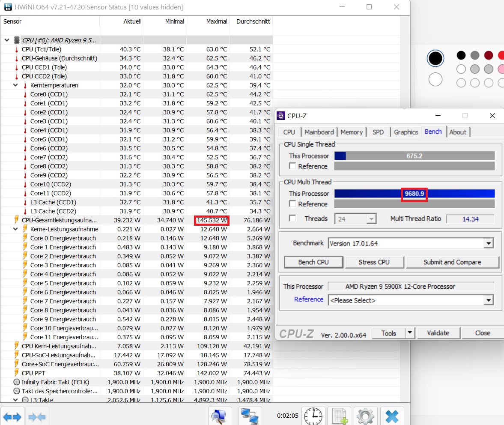
Task: Click the lightning icon of Core 0 Energieverbrauch
Action: click(25, 238)
